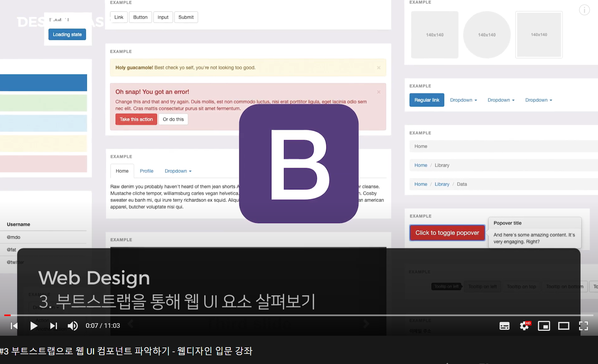The image size is (598, 364).
Task: Click the Data breadcrumb item
Action: 462,184
